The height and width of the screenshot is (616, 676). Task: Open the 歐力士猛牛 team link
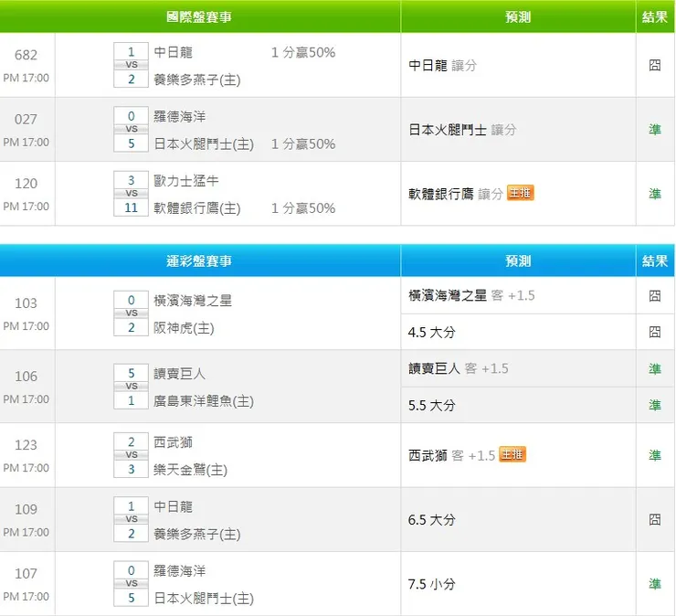(x=185, y=181)
